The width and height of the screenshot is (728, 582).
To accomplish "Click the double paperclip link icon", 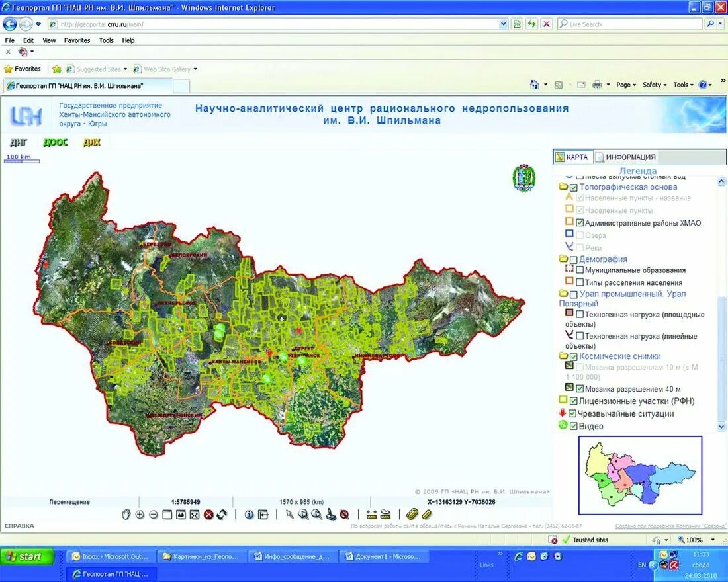I will click(x=412, y=515).
